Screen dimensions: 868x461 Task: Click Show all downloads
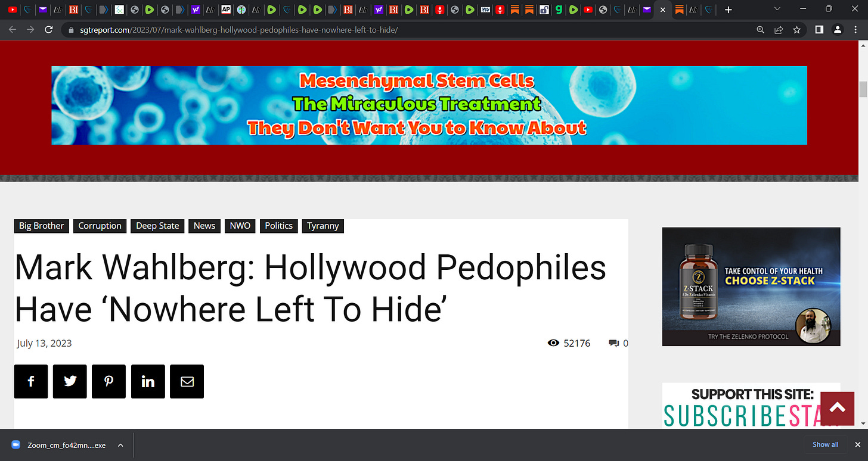coord(826,444)
